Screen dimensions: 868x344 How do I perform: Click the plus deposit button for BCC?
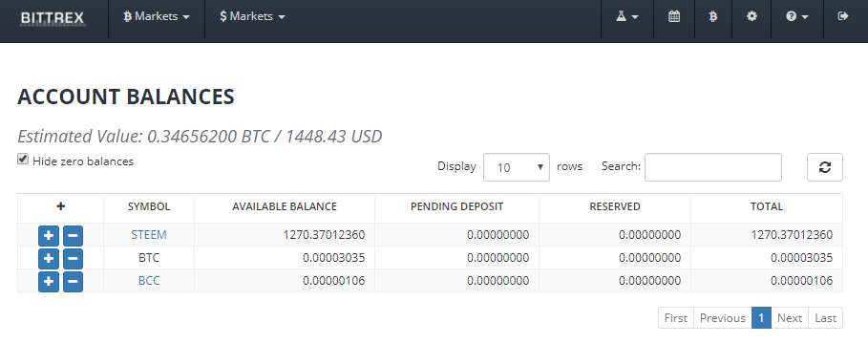pos(48,281)
